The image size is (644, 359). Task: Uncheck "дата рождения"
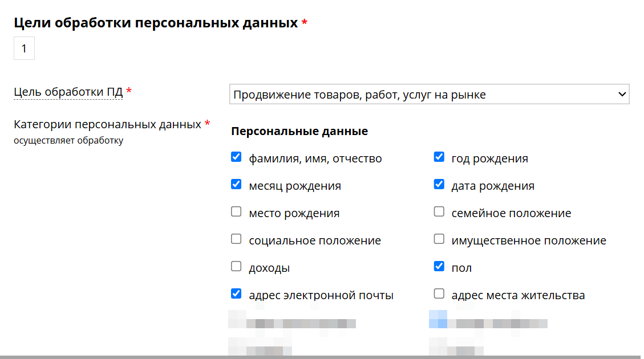(x=439, y=184)
